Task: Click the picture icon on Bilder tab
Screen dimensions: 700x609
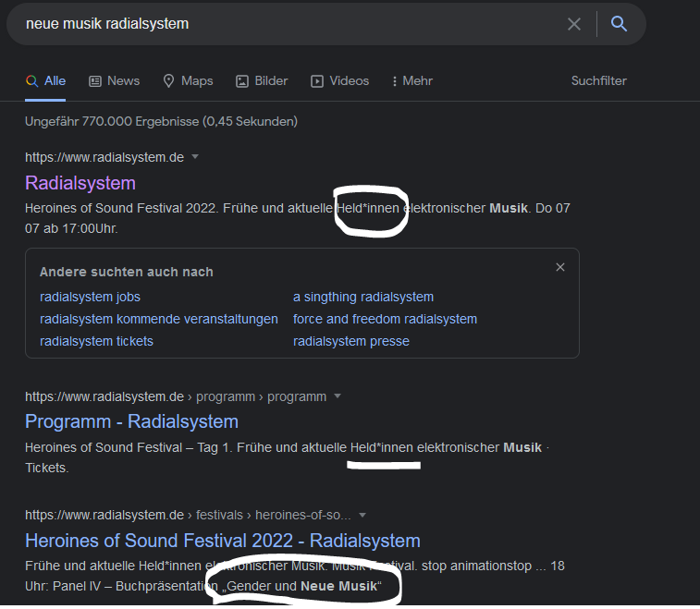Action: [242, 81]
